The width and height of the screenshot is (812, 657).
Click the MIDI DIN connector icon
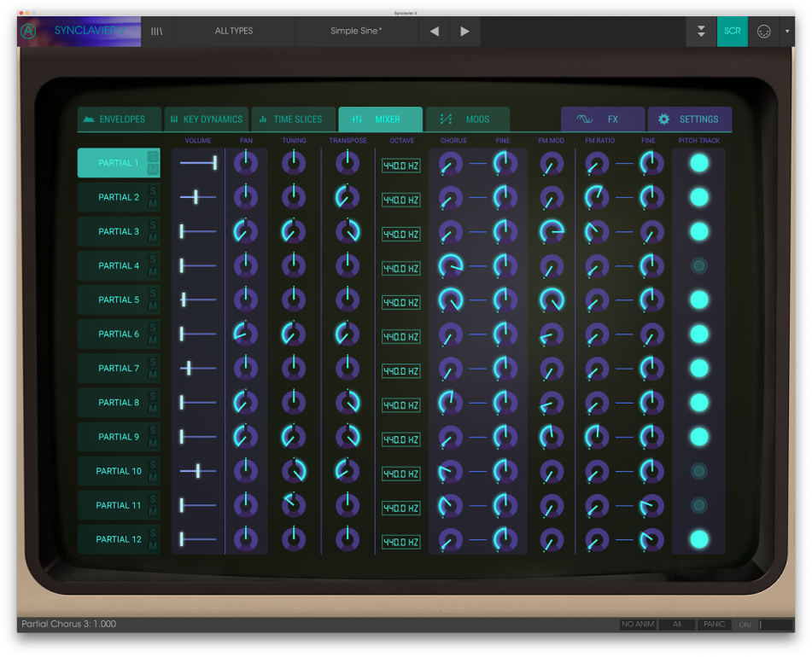point(763,32)
